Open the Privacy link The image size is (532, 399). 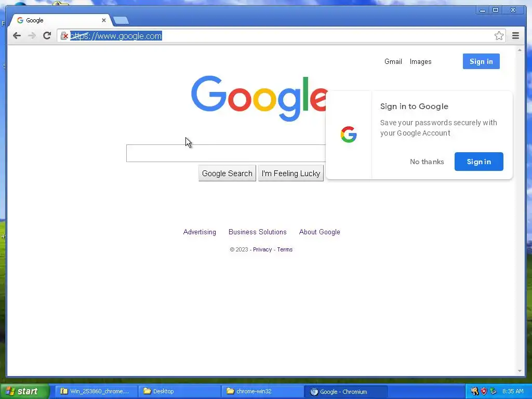[262, 249]
